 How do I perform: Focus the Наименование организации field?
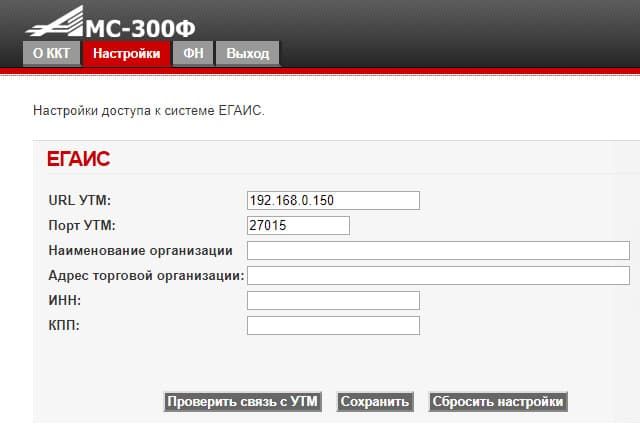[438, 250]
